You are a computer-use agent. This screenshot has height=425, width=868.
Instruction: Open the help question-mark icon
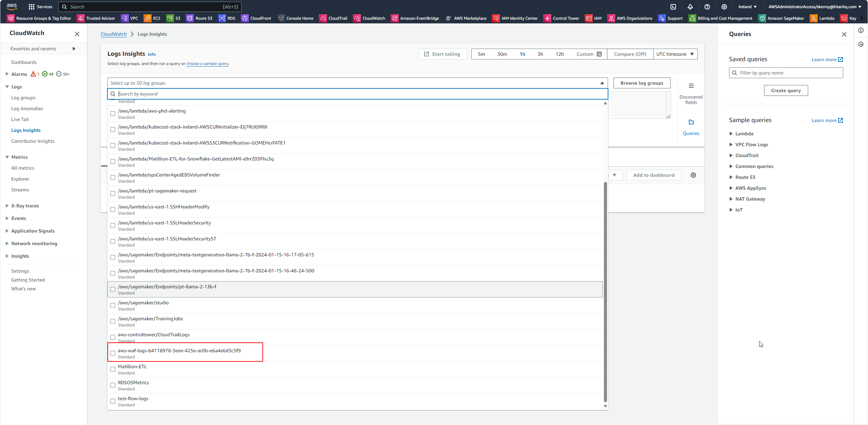pos(707,7)
